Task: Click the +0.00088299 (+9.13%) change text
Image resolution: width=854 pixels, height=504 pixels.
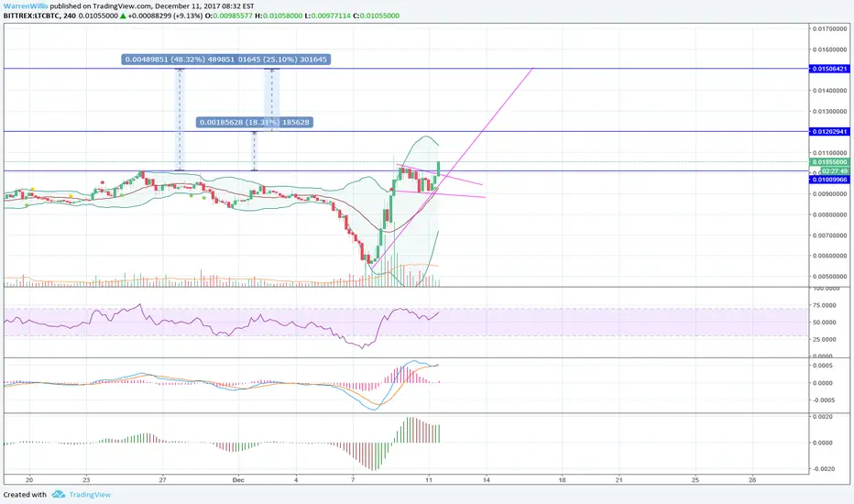Action: tap(165, 16)
